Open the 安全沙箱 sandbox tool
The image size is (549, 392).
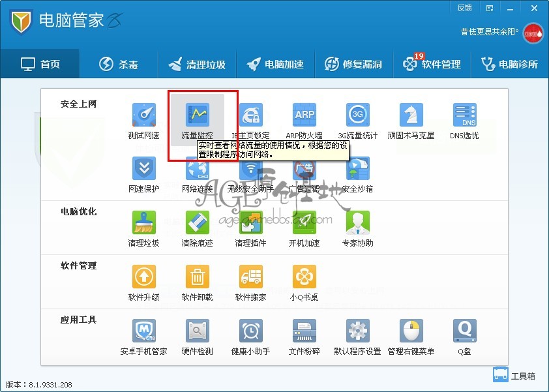pyautogui.click(x=357, y=175)
